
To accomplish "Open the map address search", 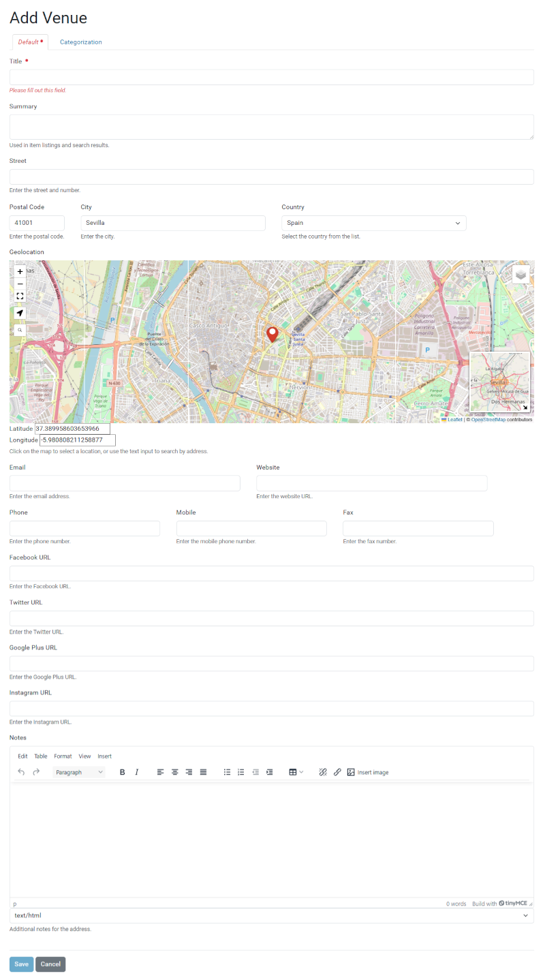I will click(x=20, y=329).
